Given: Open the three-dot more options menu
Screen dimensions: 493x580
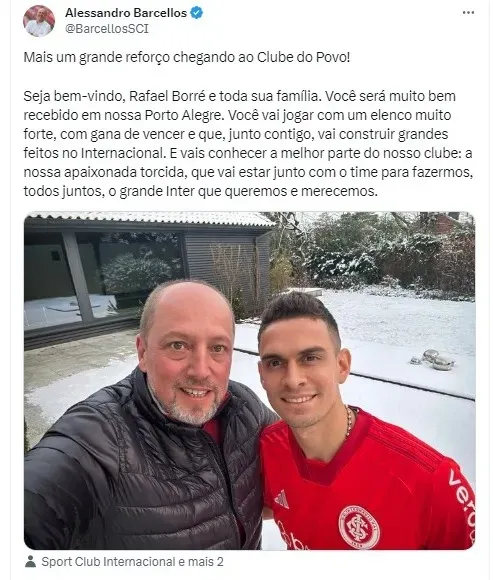Looking at the screenshot, I should [468, 13].
